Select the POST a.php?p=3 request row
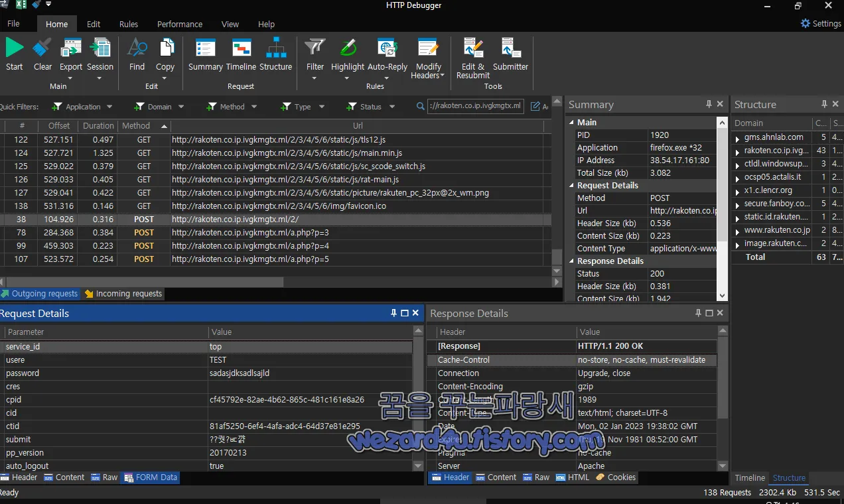Viewport: 844px width, 504px height. click(275, 233)
